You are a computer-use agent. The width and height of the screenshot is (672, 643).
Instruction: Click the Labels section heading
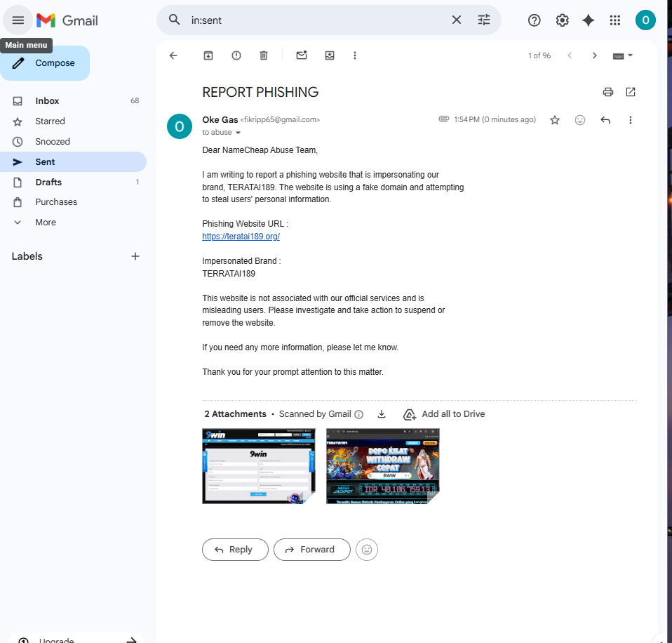[x=27, y=256]
